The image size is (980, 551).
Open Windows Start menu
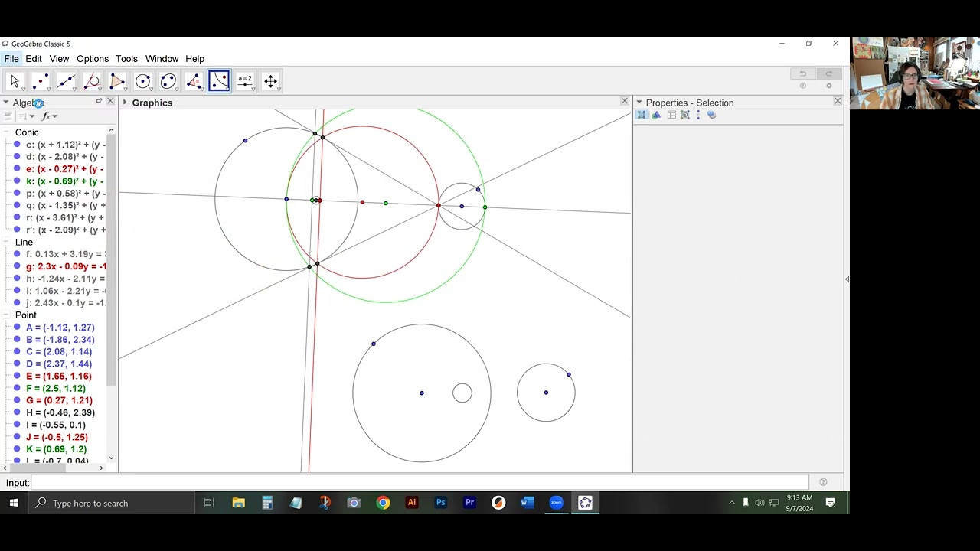(14, 503)
